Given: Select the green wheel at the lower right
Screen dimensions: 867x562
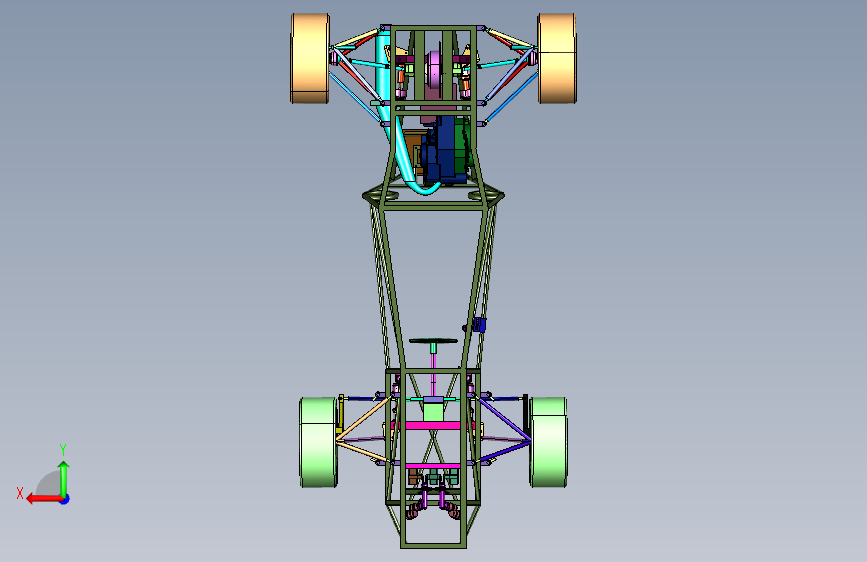Looking at the screenshot, I should point(549,442).
